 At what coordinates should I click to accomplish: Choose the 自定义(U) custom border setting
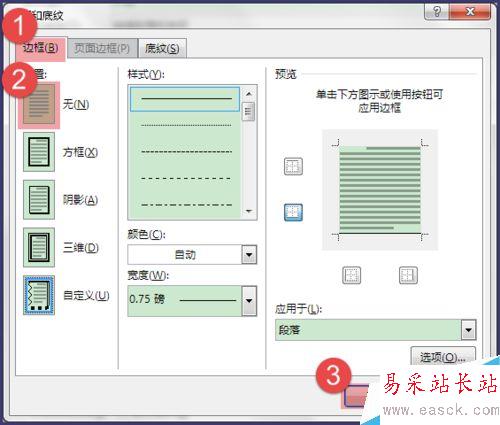click(x=39, y=295)
